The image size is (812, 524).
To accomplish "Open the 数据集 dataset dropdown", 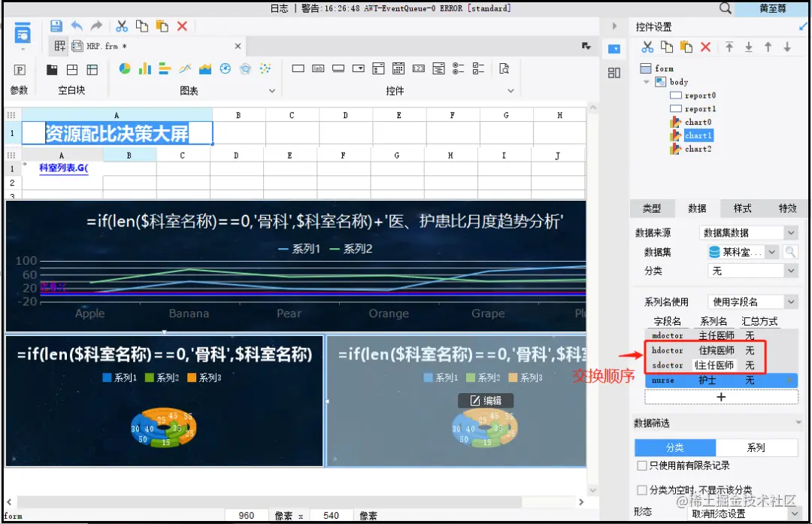I will [x=743, y=252].
